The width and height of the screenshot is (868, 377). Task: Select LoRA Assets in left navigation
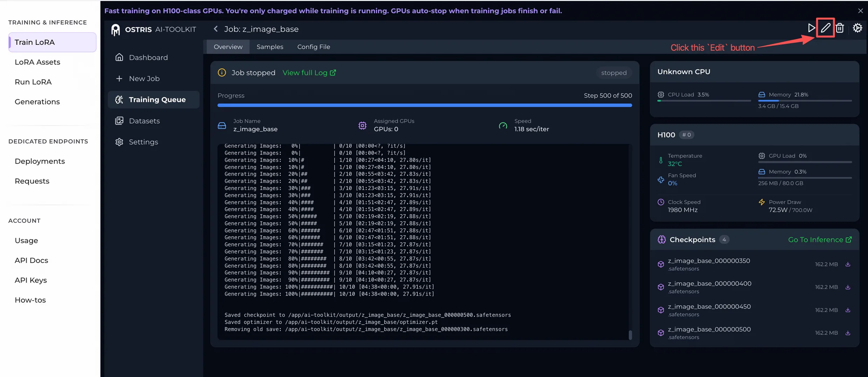coord(37,62)
